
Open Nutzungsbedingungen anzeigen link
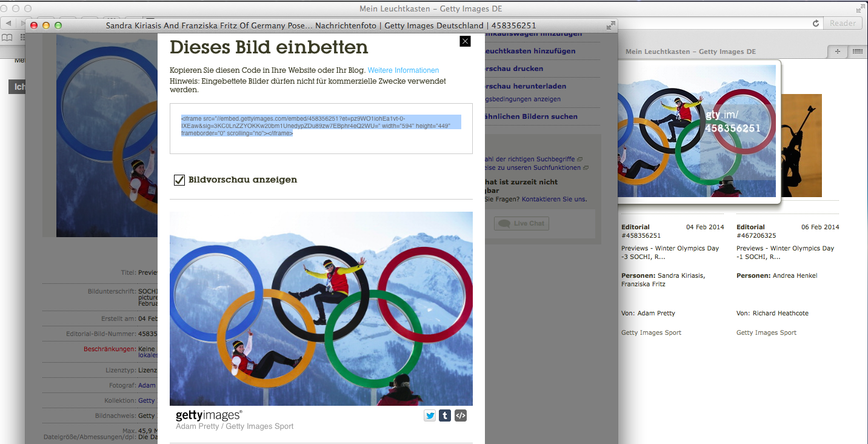522,99
